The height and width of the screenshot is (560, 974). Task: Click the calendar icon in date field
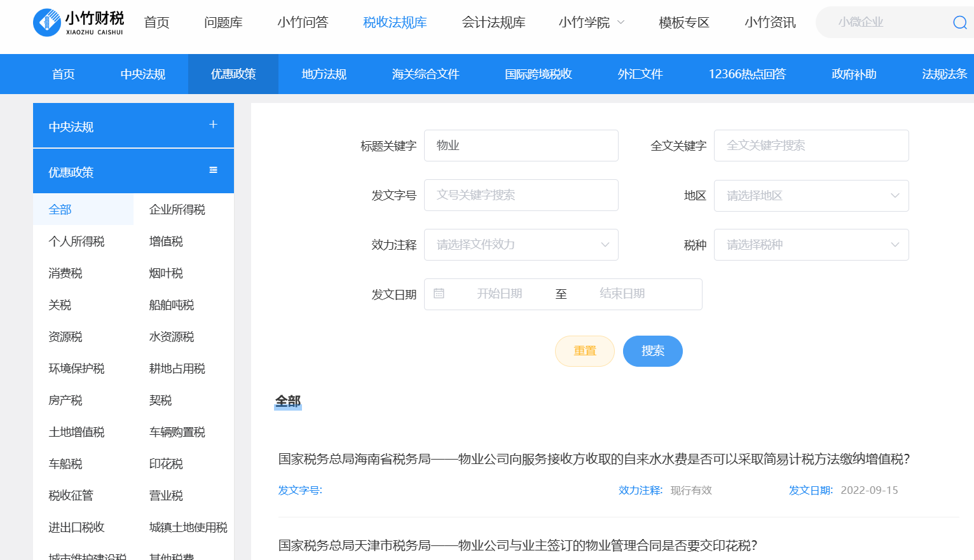click(x=439, y=294)
